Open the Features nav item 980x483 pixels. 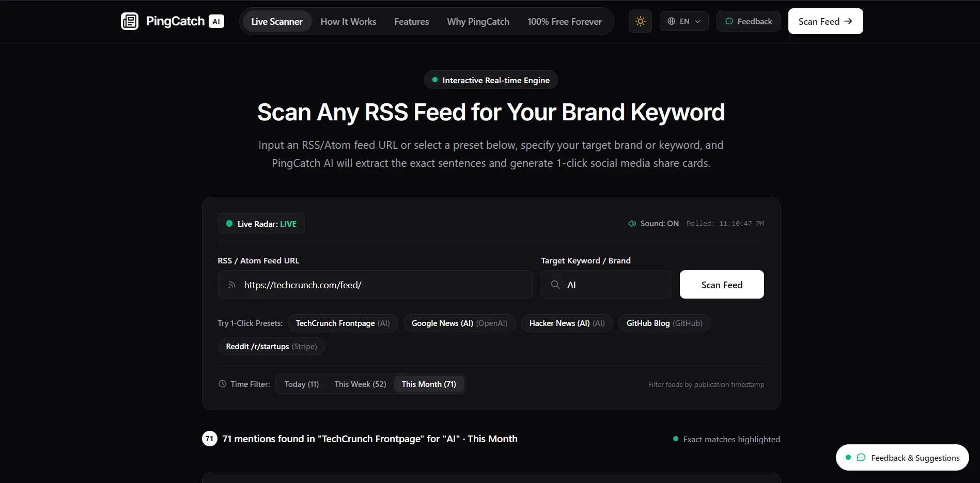click(x=412, y=21)
